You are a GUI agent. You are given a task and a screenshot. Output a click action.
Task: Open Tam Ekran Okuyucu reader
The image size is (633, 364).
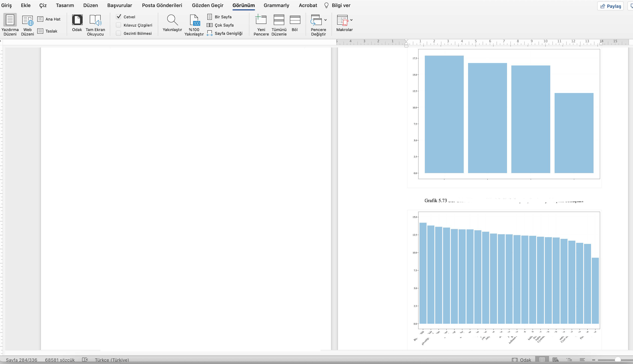click(x=95, y=25)
